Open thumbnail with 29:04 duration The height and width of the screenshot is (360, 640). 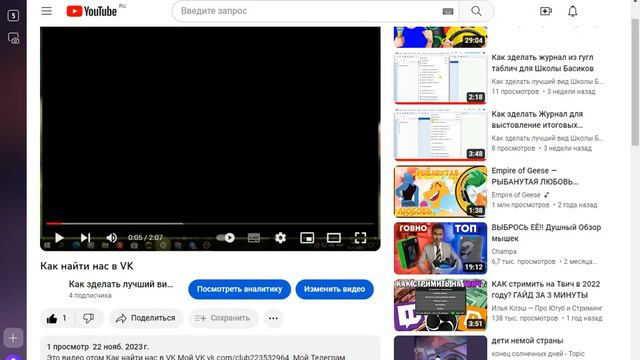tap(440, 37)
